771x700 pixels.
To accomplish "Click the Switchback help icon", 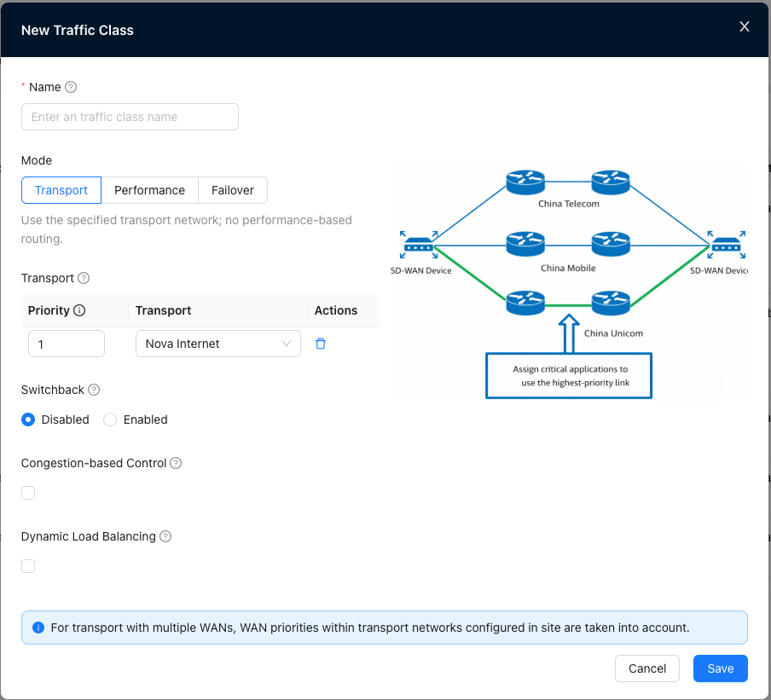I will click(x=94, y=390).
